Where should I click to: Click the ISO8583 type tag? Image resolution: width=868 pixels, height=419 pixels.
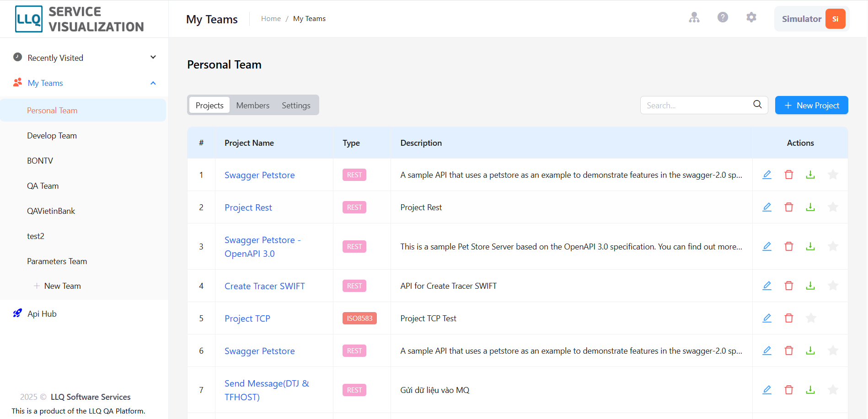(x=359, y=318)
